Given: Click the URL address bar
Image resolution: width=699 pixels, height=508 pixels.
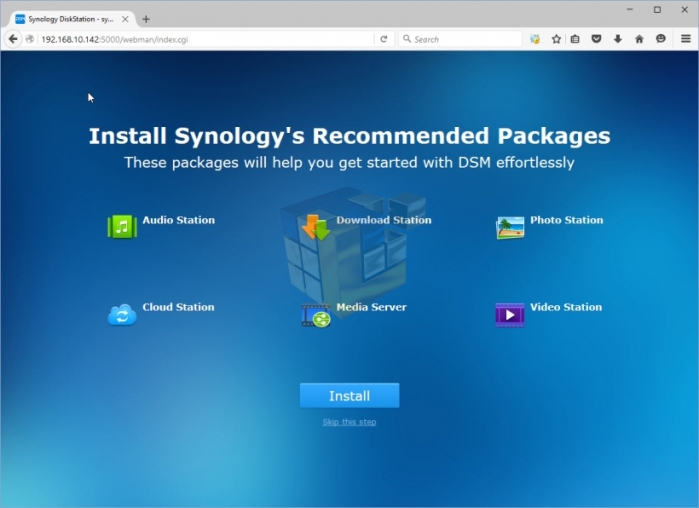Looking at the screenshot, I should (x=200, y=39).
